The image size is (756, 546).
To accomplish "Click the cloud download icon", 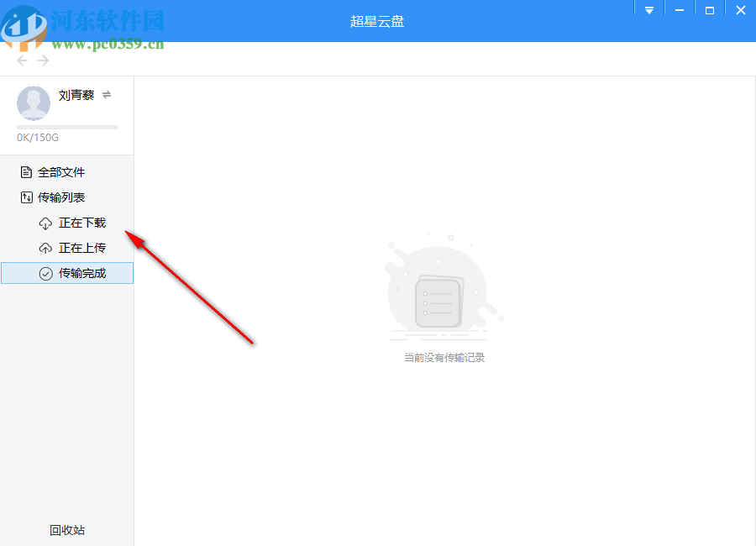I will click(46, 223).
